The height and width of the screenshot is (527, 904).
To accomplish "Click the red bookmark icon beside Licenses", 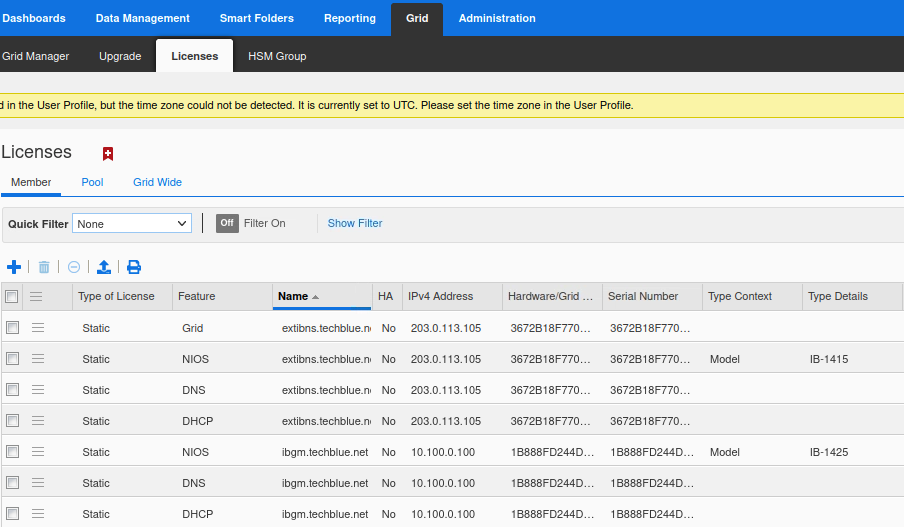I will click(x=108, y=153).
